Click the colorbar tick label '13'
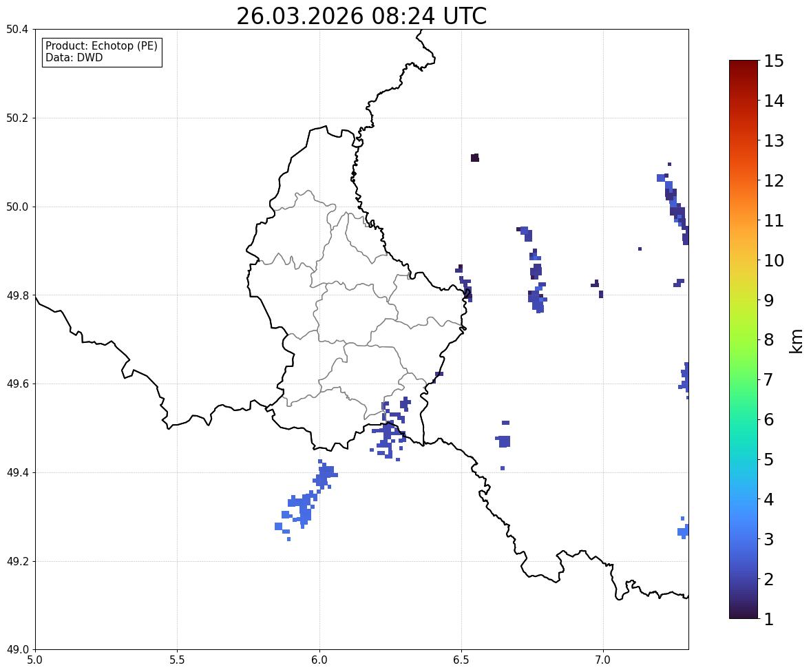811x672 pixels. pos(774,140)
